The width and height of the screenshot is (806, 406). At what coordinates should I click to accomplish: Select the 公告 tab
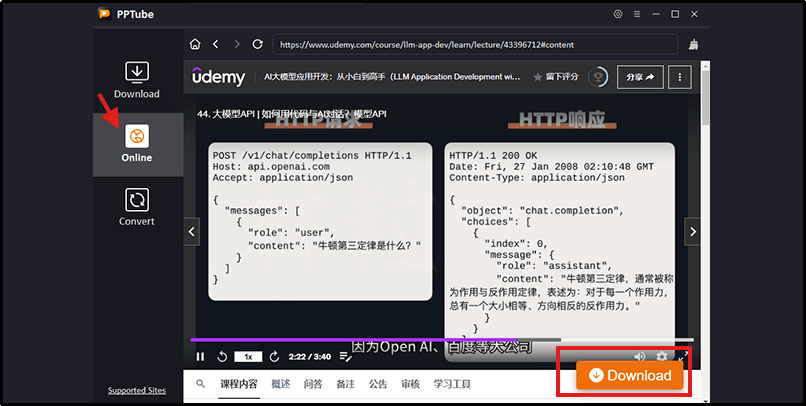[x=378, y=384]
